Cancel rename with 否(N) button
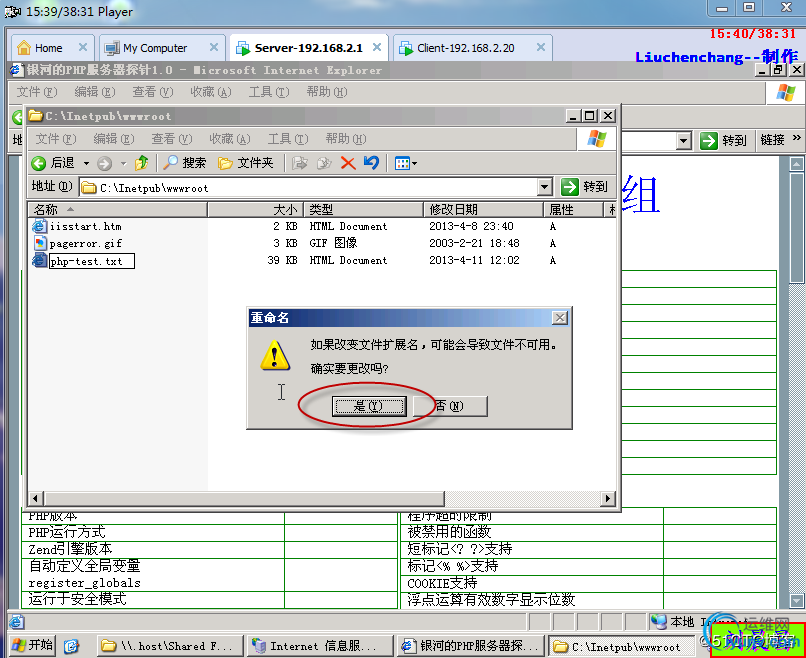 click(450, 406)
